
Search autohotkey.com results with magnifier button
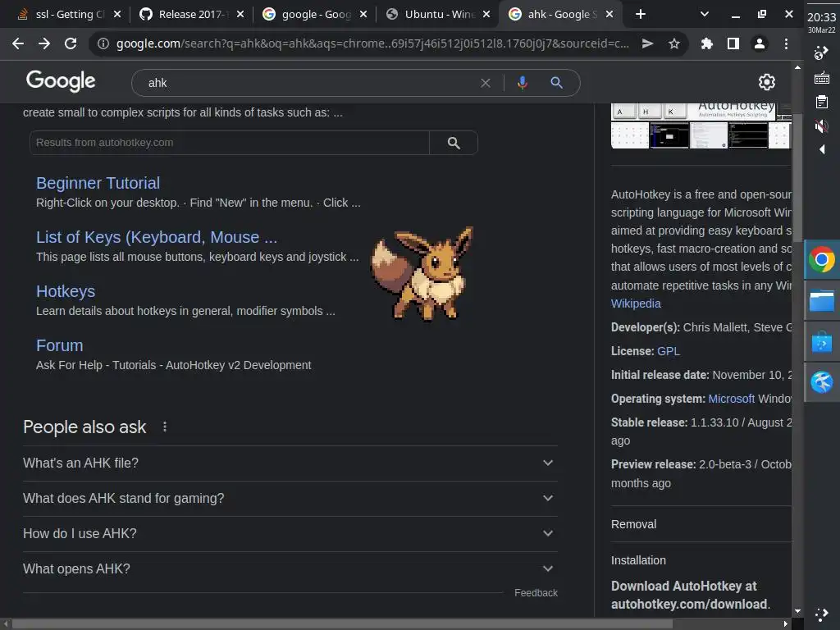coord(454,143)
